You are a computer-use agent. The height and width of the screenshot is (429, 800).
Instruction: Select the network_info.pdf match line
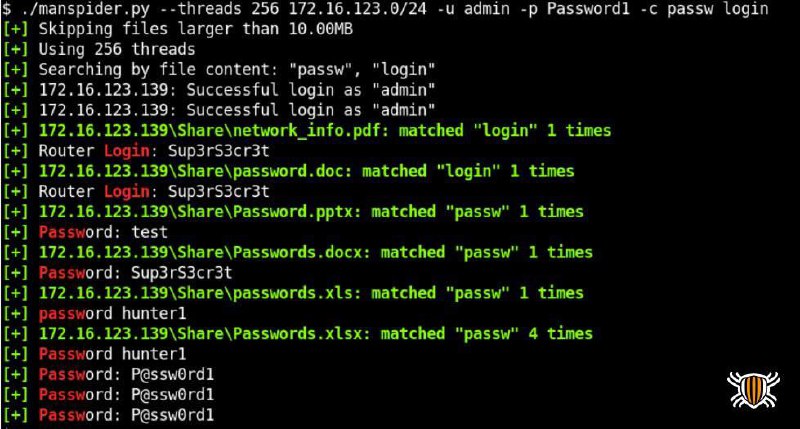click(x=307, y=131)
